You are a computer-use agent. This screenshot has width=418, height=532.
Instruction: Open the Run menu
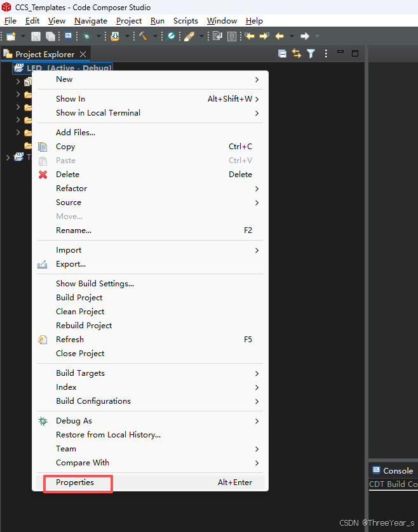(157, 21)
